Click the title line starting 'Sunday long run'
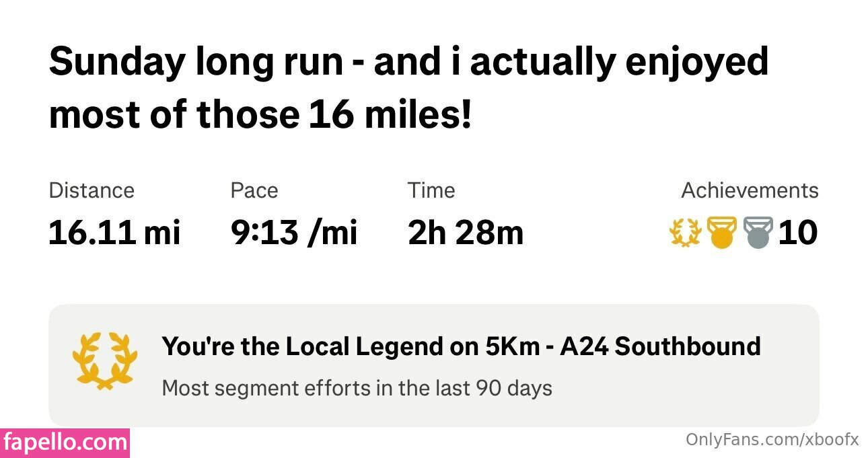Screen dimensions: 868x458 408,63
